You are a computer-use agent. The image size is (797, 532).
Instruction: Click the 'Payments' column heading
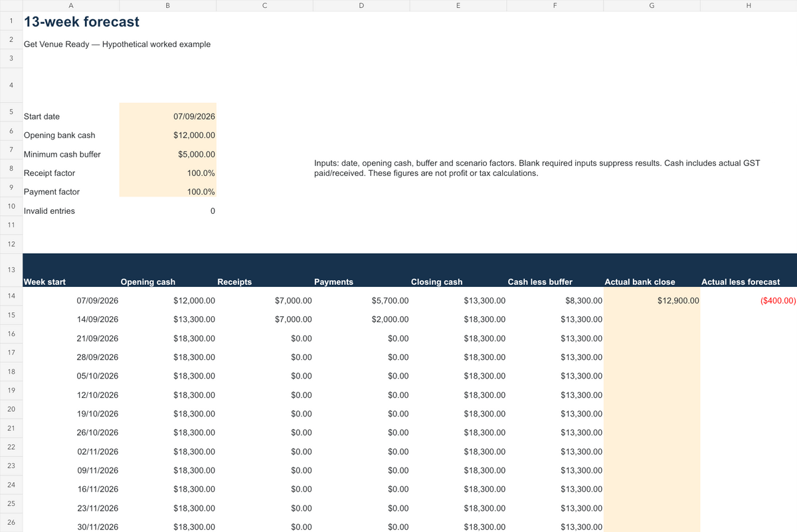click(x=333, y=282)
